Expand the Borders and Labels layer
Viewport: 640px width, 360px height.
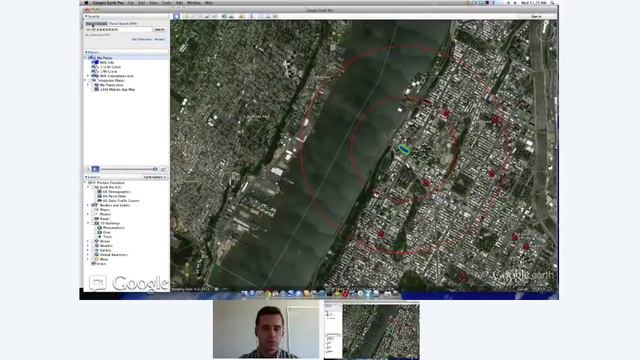point(88,205)
